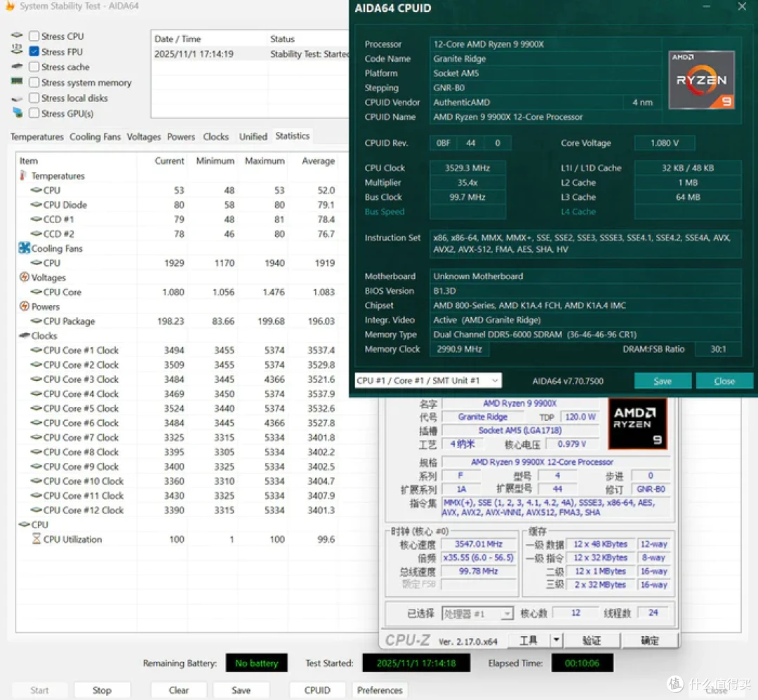Click the CPU group icon above CPU Utilization

point(24,524)
